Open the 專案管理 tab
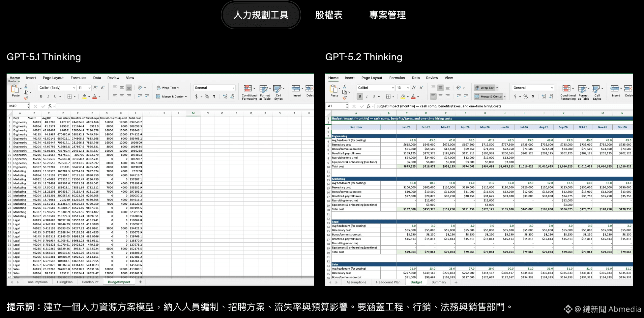644x318 pixels. pyautogui.click(x=387, y=15)
